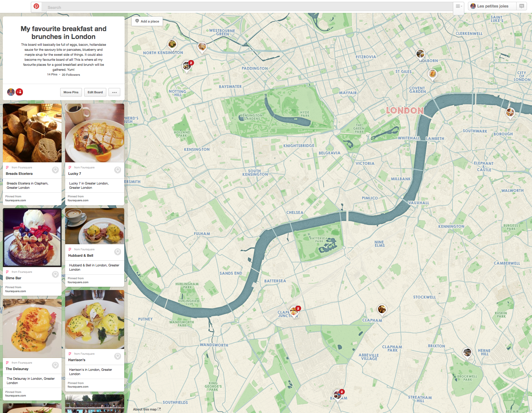This screenshot has width=532, height=413.
Task: Open the notifications icon in top bar
Action: click(x=522, y=6)
